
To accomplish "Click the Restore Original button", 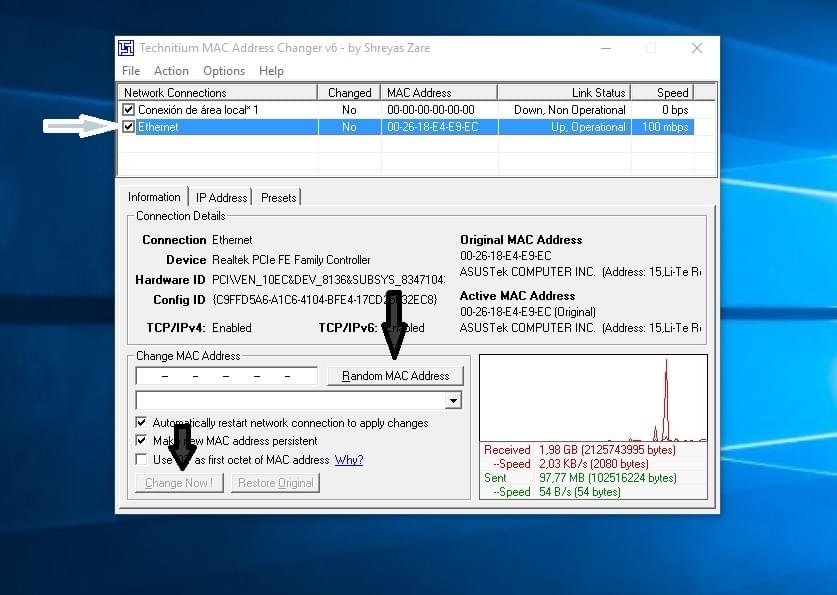I will click(x=275, y=483).
